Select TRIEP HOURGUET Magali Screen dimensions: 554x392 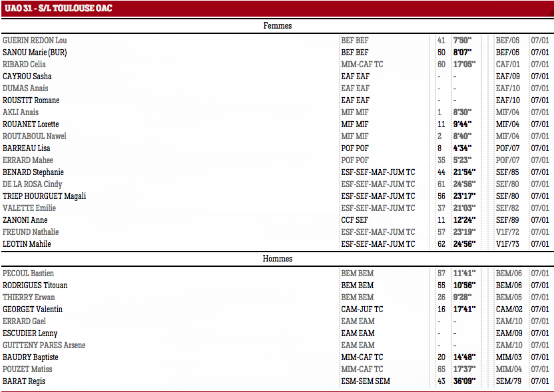tap(44, 197)
